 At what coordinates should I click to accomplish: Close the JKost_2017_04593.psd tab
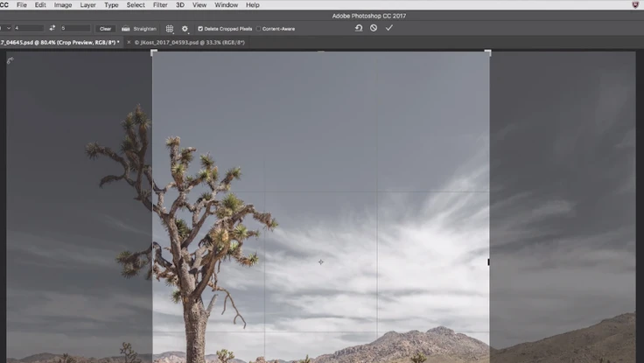(129, 42)
